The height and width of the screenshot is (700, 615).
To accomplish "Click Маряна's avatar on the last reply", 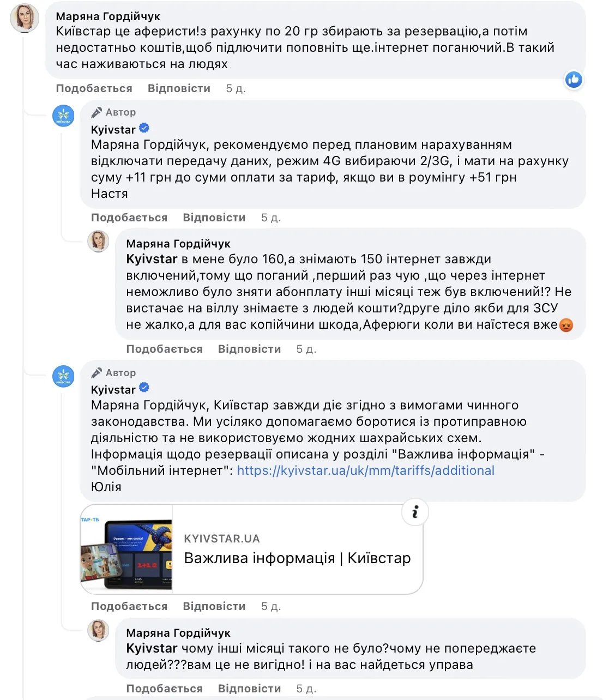I will click(x=99, y=630).
